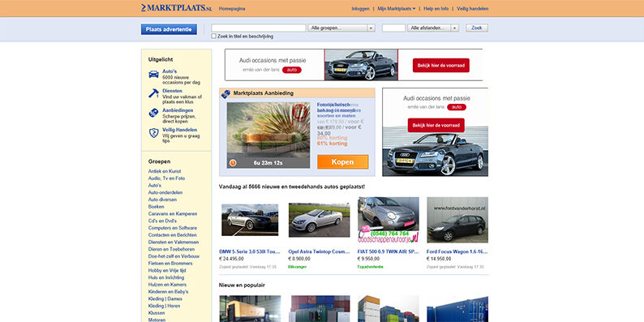Open the Auto's link under Uitgelicht

click(x=170, y=71)
